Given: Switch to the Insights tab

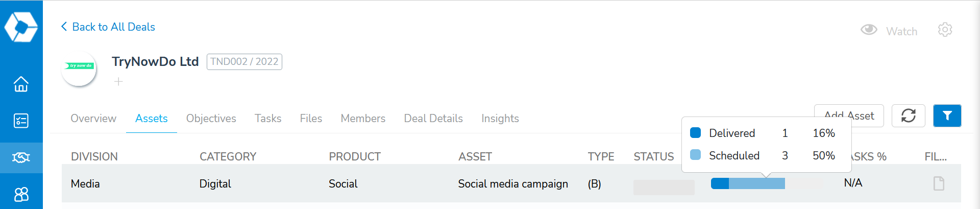Looking at the screenshot, I should [x=500, y=119].
